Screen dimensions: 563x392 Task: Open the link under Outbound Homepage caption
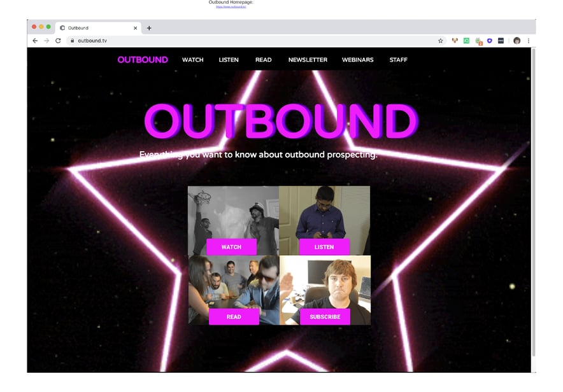point(231,6)
